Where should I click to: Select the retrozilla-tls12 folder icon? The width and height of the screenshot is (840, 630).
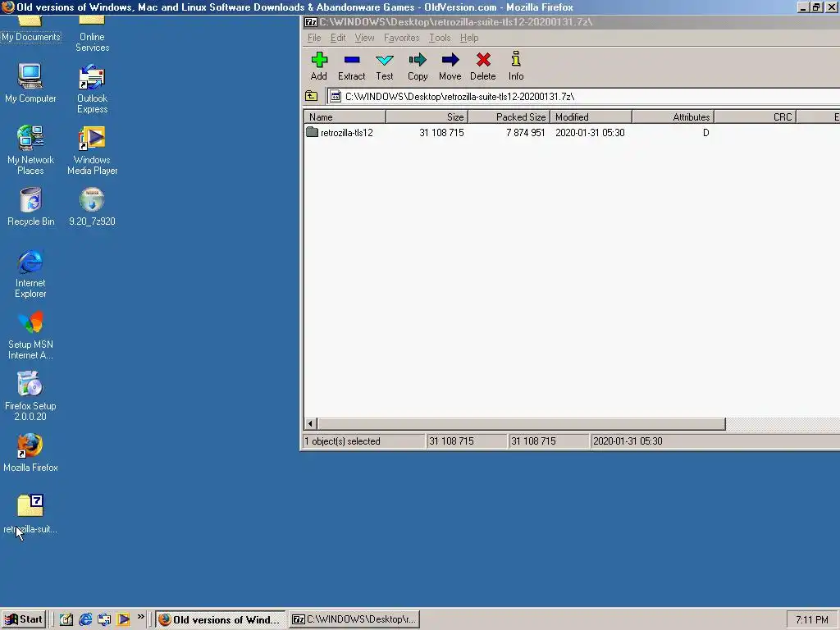point(313,132)
